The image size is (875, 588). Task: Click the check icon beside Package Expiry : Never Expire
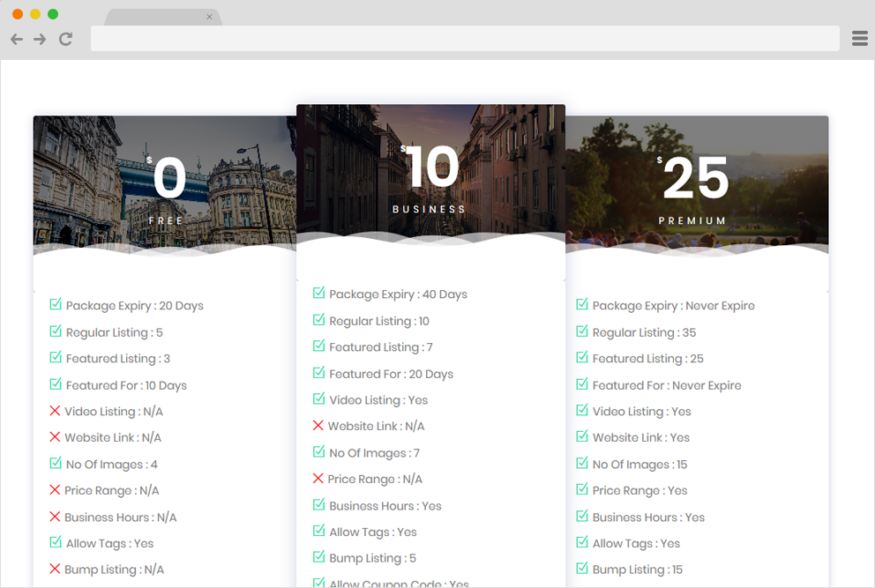[582, 304]
